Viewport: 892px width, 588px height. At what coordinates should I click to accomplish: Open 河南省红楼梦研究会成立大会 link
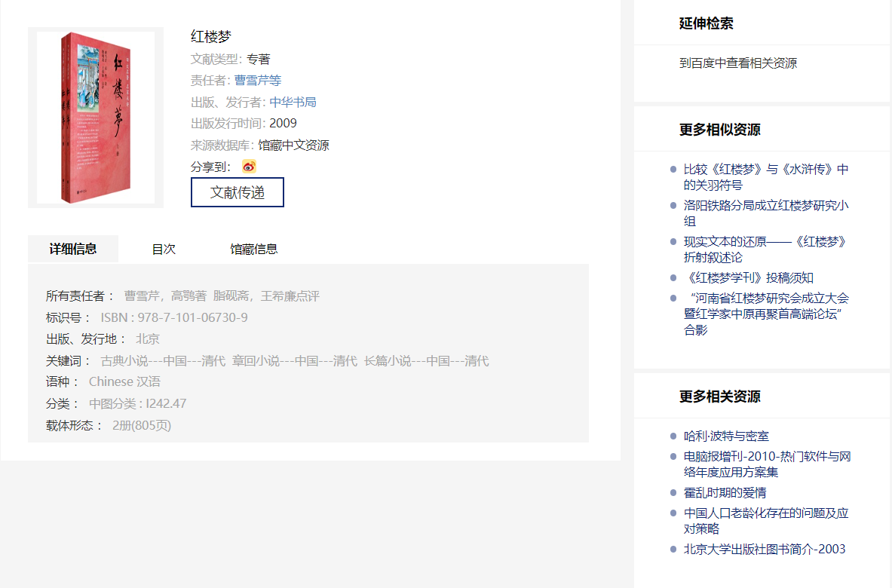coord(765,314)
